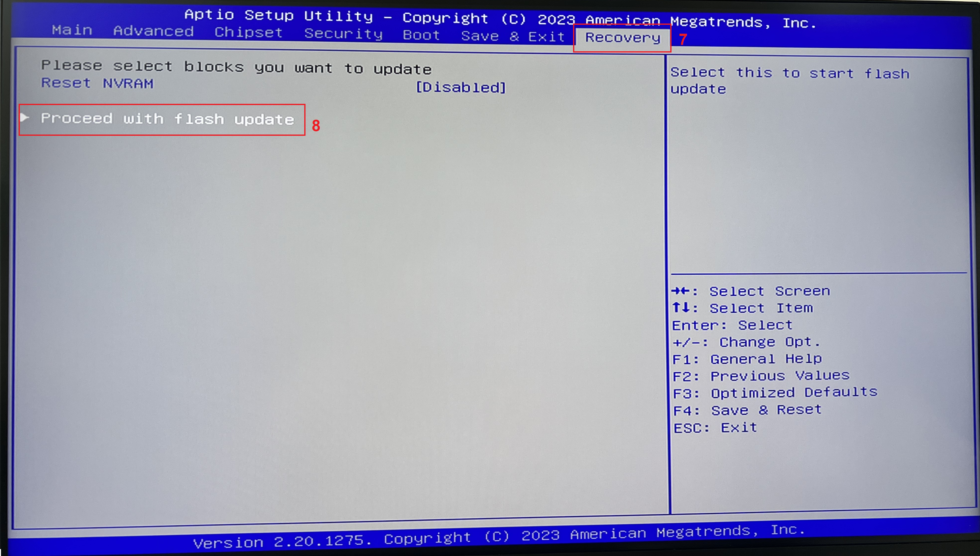Open the Save & Exit tab
This screenshot has height=556, width=980.
pos(513,36)
